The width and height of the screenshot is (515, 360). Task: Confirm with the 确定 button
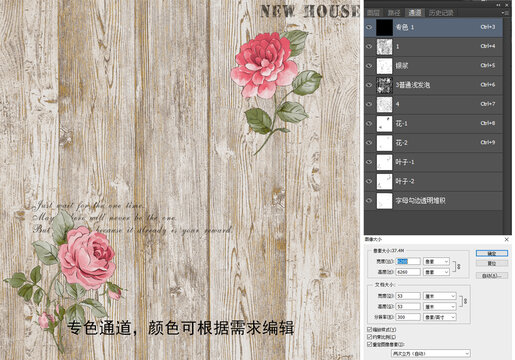click(492, 254)
